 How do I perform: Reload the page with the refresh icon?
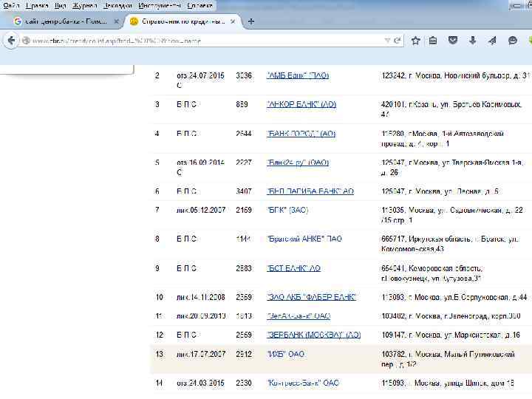point(397,41)
